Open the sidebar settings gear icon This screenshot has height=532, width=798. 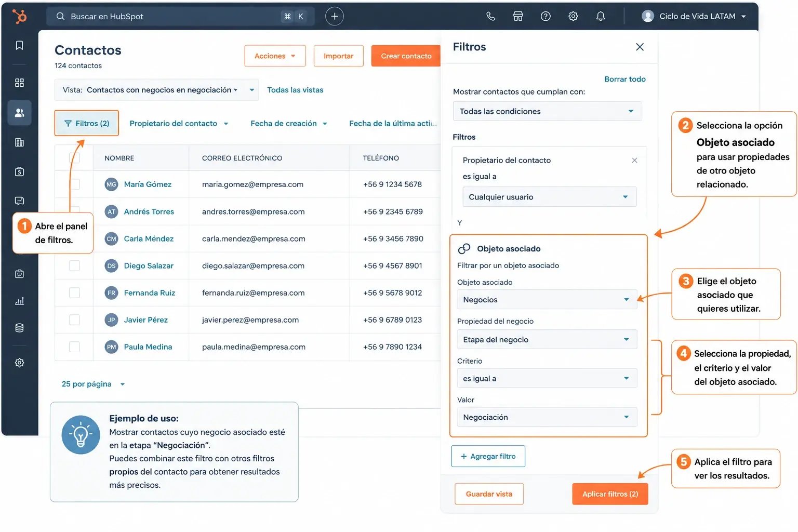point(19,363)
